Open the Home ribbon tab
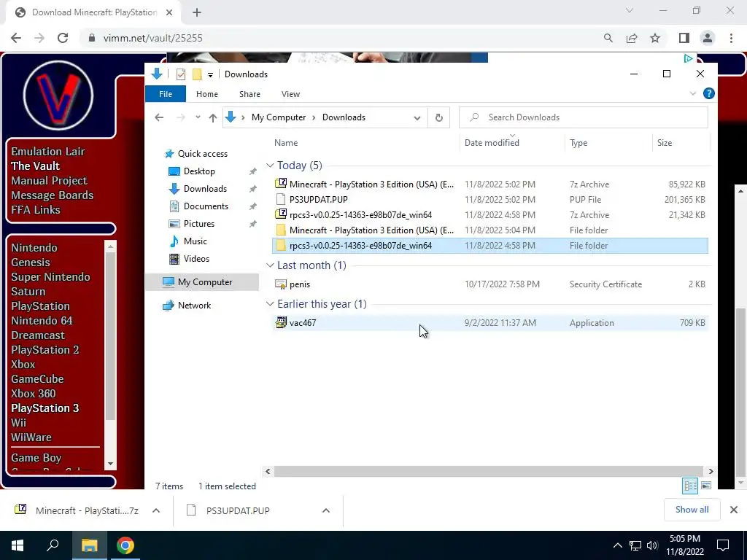The width and height of the screenshot is (747, 560). (206, 94)
